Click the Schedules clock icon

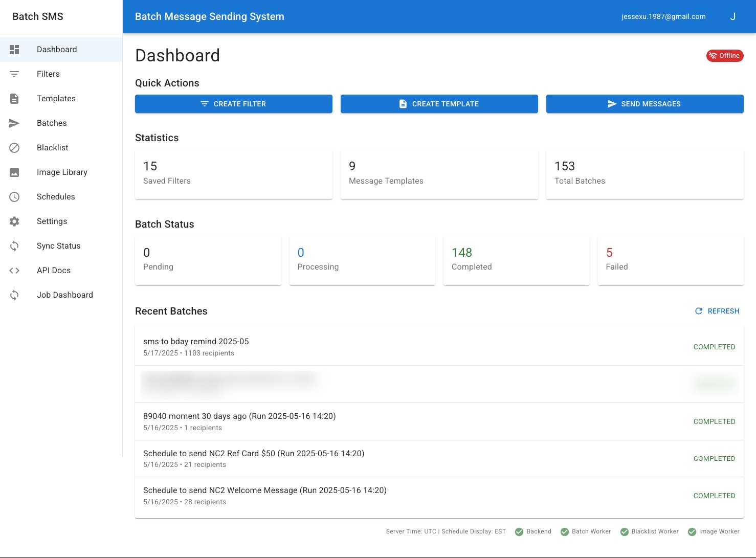(x=14, y=197)
